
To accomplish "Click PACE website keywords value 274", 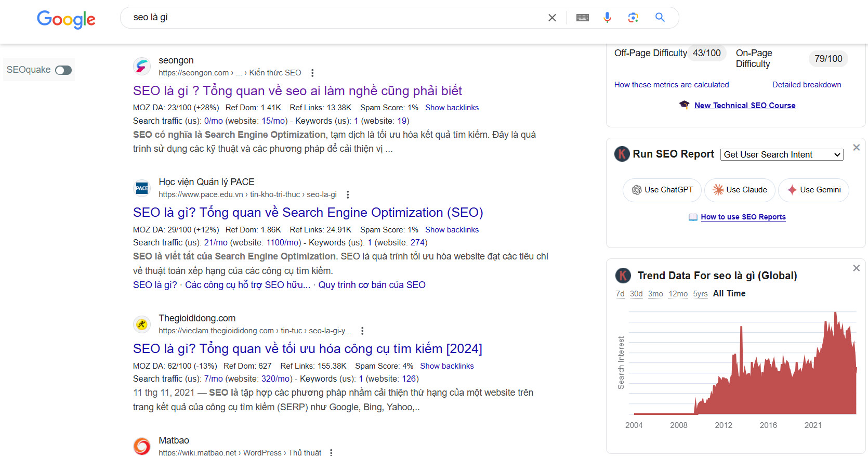I will pyautogui.click(x=418, y=242).
